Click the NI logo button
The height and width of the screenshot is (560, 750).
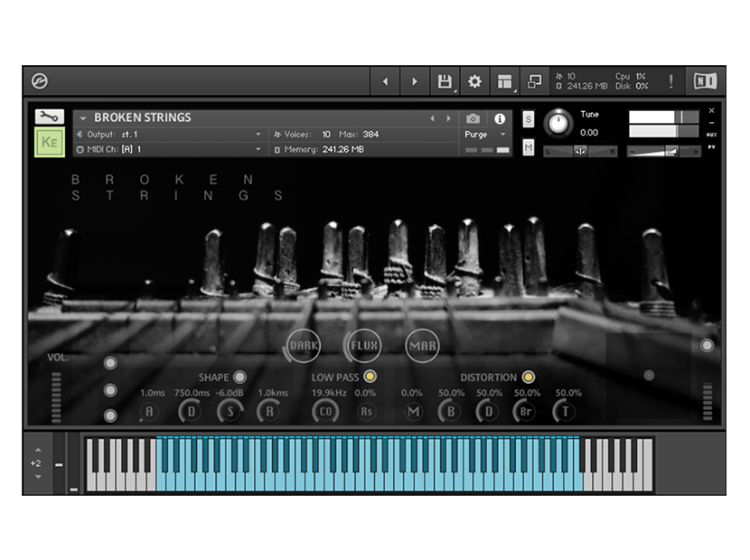706,81
